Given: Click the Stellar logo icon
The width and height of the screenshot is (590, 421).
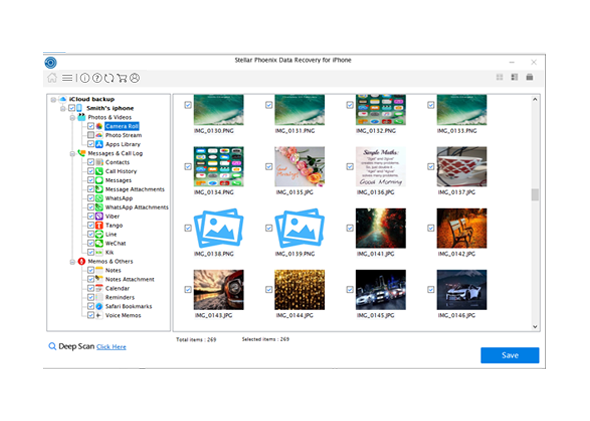Looking at the screenshot, I should click(50, 62).
